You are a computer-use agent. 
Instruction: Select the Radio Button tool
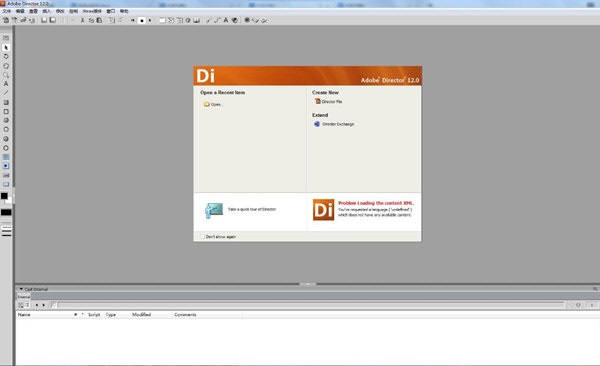point(6,166)
